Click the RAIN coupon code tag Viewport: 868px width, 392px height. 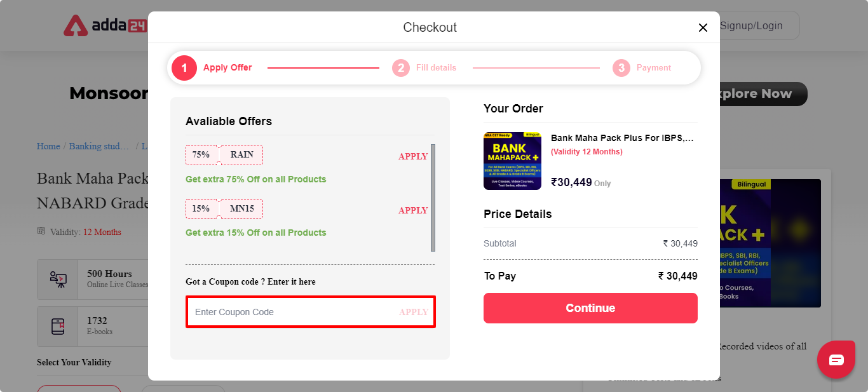click(x=241, y=154)
